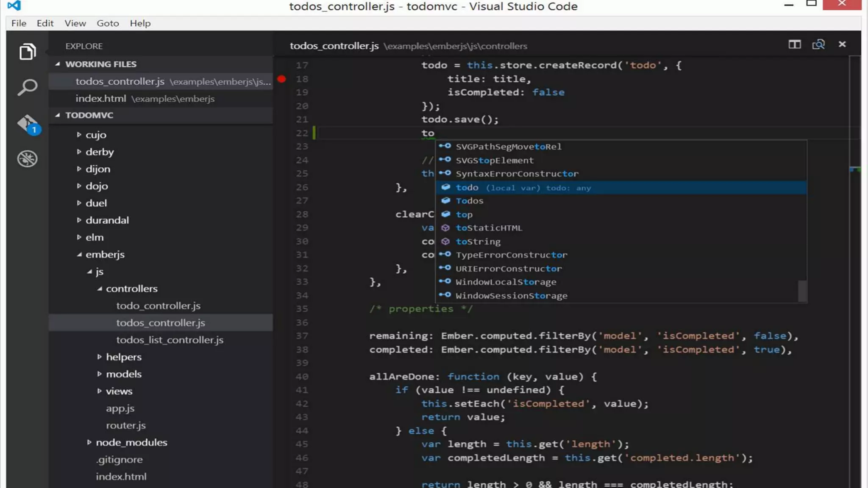Choose the toStaticHTML method suggestion
Screen dimensions: 868x488
pos(621,228)
